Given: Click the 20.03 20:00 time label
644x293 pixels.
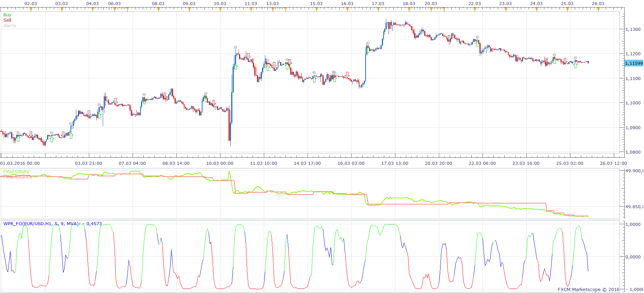Looking at the screenshot, I should pyautogui.click(x=438, y=163).
